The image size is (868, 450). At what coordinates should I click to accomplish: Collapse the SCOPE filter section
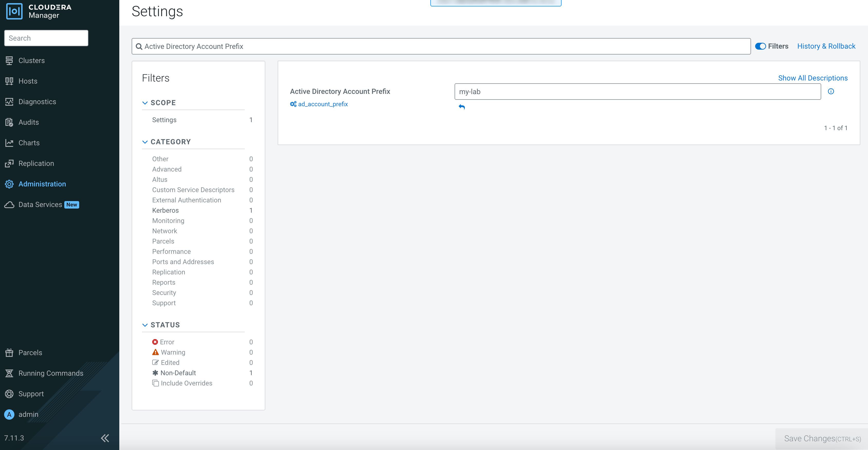(x=145, y=103)
